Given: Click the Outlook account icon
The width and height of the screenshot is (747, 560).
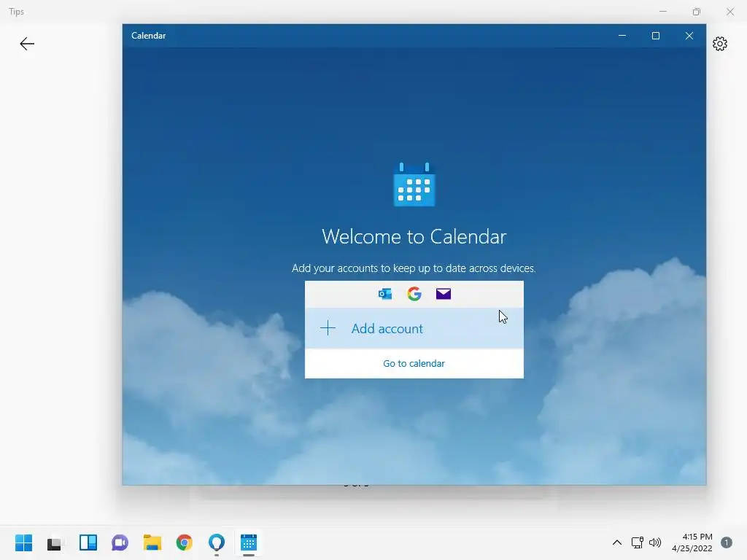Looking at the screenshot, I should [x=385, y=294].
